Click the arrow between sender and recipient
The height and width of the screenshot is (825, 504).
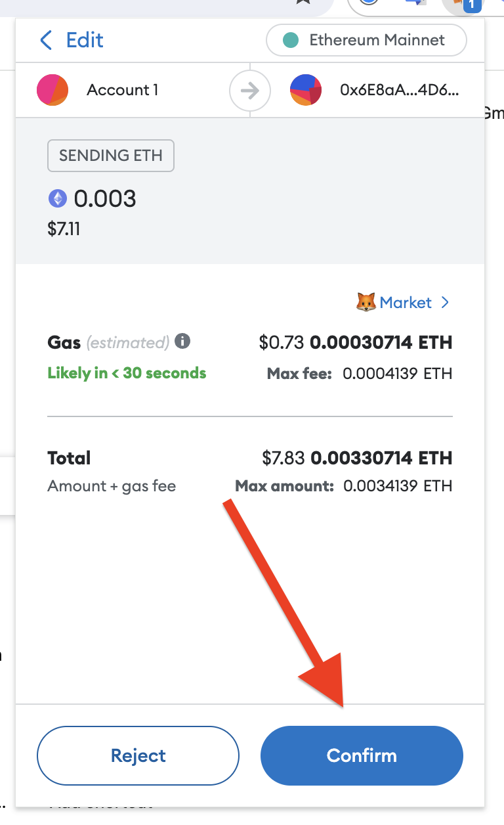tap(250, 91)
